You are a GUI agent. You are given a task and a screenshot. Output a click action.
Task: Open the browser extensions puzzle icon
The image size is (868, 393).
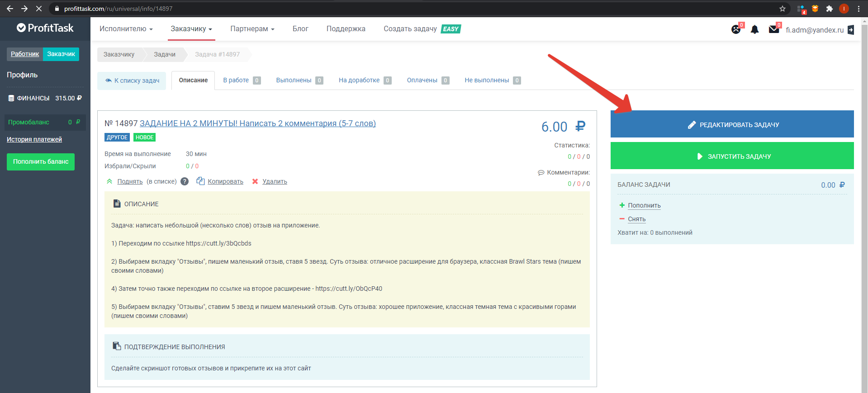(830, 9)
